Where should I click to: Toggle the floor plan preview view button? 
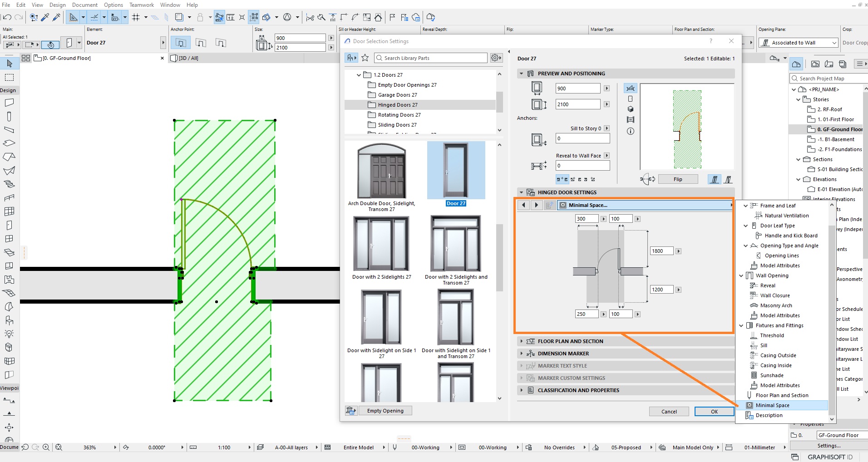point(630,88)
